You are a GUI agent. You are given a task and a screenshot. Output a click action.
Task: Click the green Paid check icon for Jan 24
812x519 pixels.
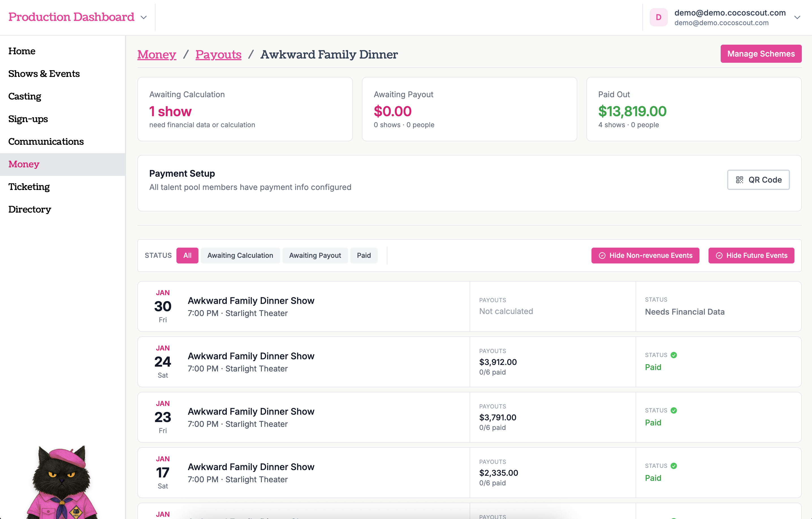674,355
